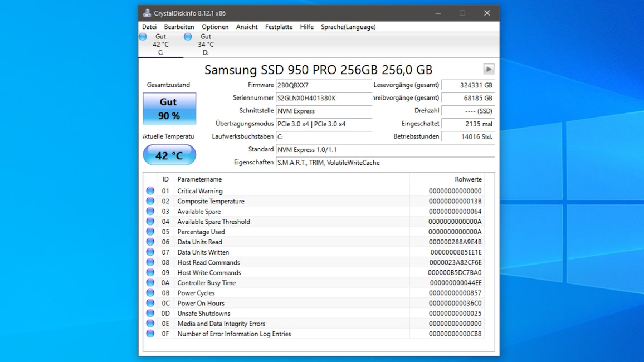Viewport: 644px width, 362px height.
Task: Click the Samsung SSD 950 PRO drive title
Action: pos(318,70)
